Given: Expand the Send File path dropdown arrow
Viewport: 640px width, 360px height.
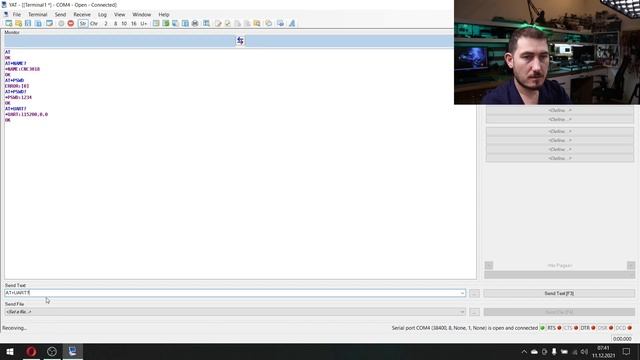Looking at the screenshot, I should [x=462, y=312].
